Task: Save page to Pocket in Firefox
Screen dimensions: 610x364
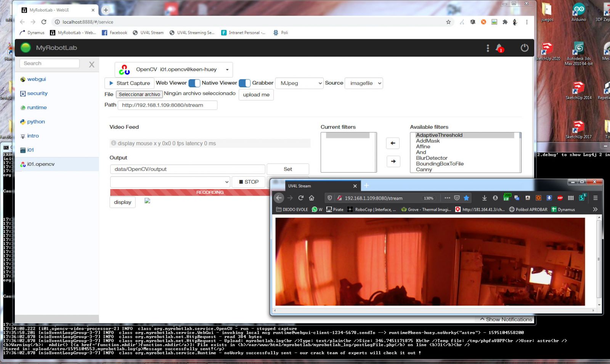Action: [x=457, y=198]
